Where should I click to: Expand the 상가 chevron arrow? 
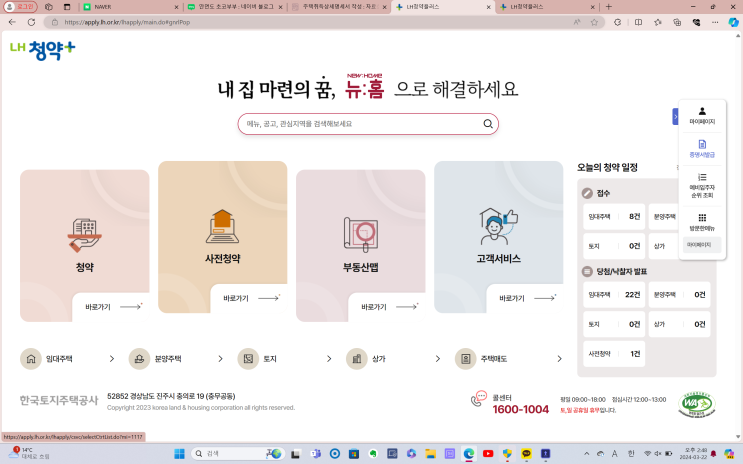coord(437,359)
